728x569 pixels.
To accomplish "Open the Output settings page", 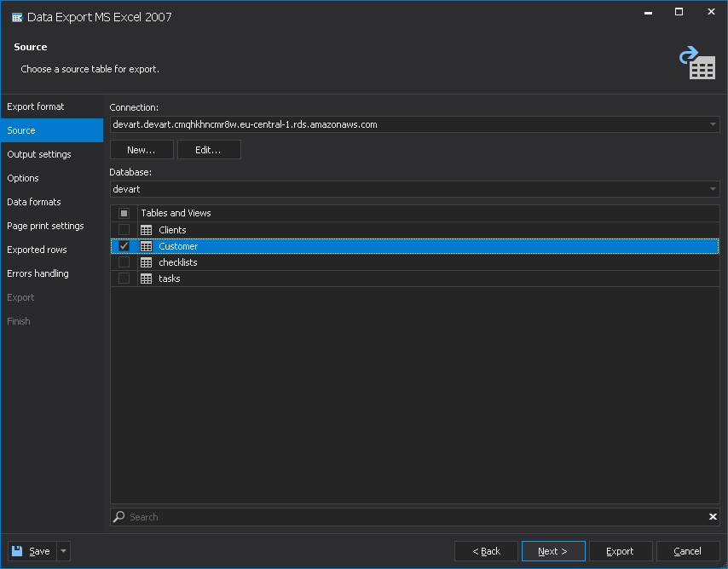I will (x=52, y=154).
